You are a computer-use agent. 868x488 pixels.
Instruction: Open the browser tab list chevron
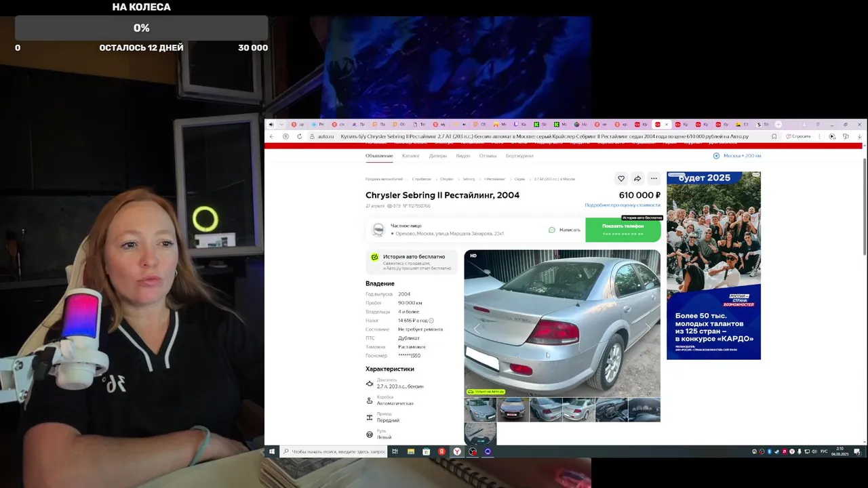pyautogui.click(x=281, y=125)
